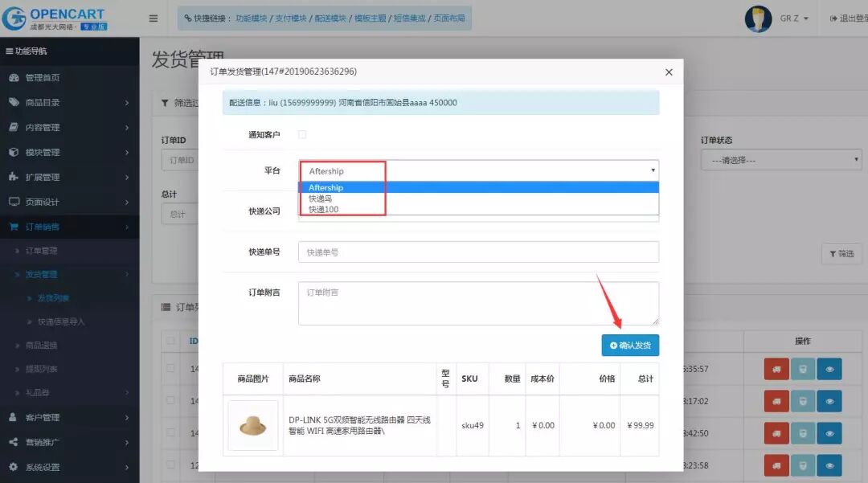
Task: Click the 订单销售 cart icon
Action: (x=14, y=227)
